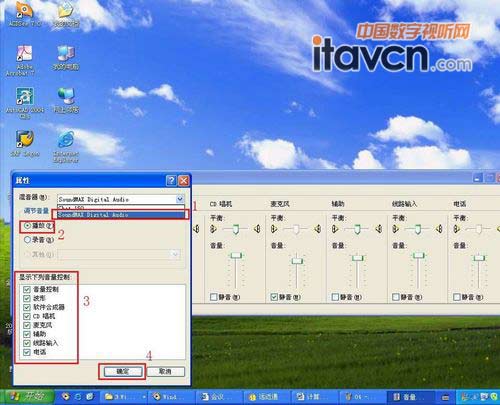Toggle the 麦克风 checkbox in 属性 list
This screenshot has width=500, height=405.
pos(27,325)
